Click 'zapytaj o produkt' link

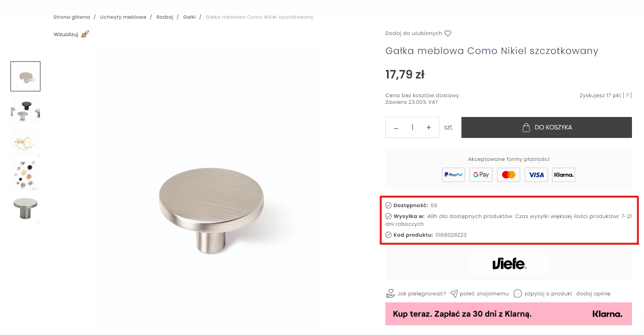click(548, 294)
